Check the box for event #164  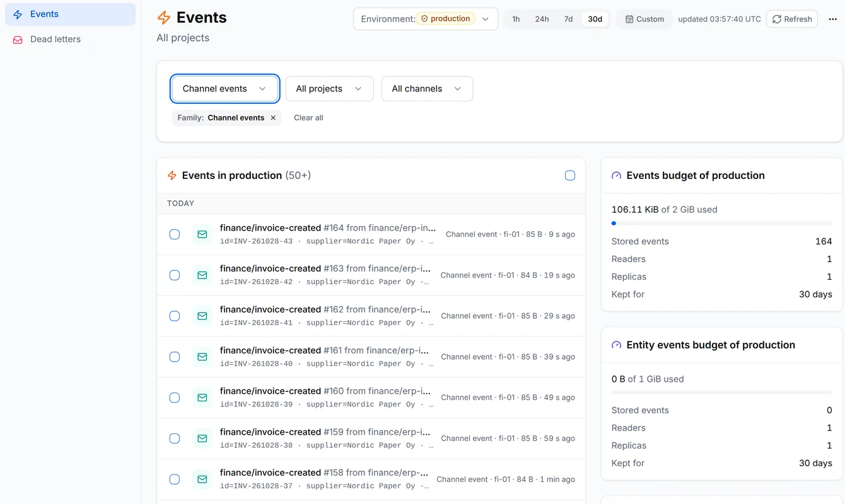(x=175, y=234)
